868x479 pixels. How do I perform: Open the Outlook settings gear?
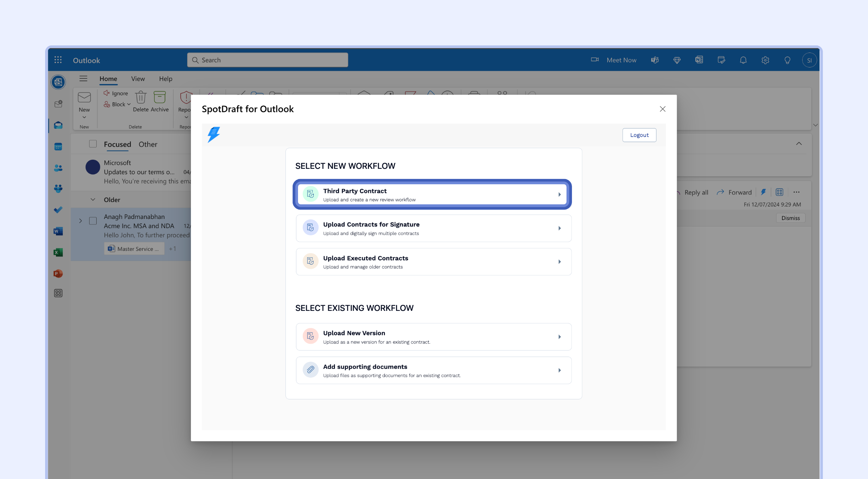pos(765,60)
